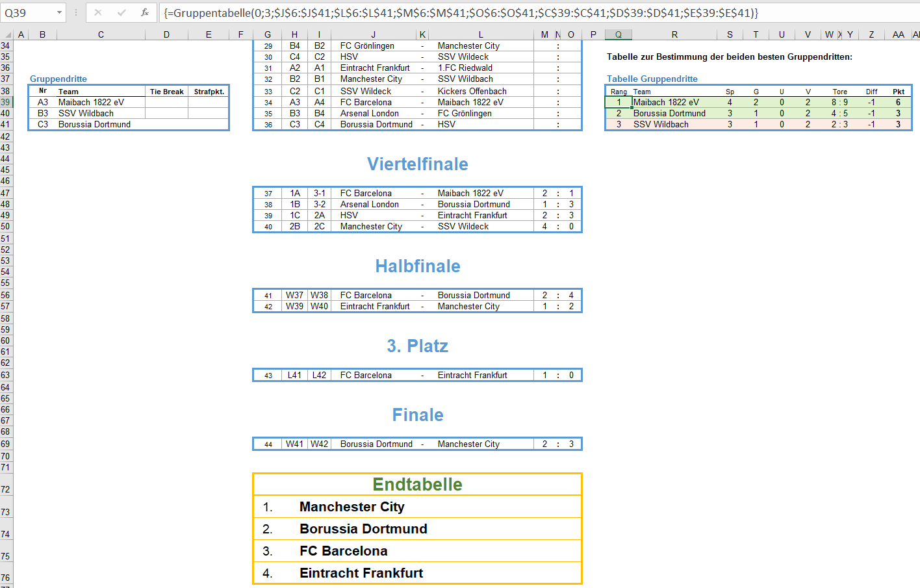920x588 pixels.
Task: Click 'Maibach 1822 eV' in Gruppendritte list
Action: [91, 102]
